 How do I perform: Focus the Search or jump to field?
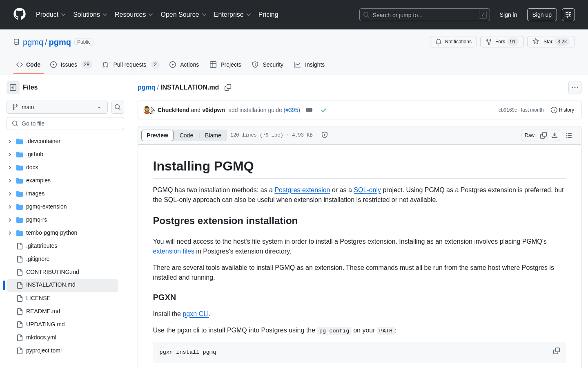pos(425,15)
